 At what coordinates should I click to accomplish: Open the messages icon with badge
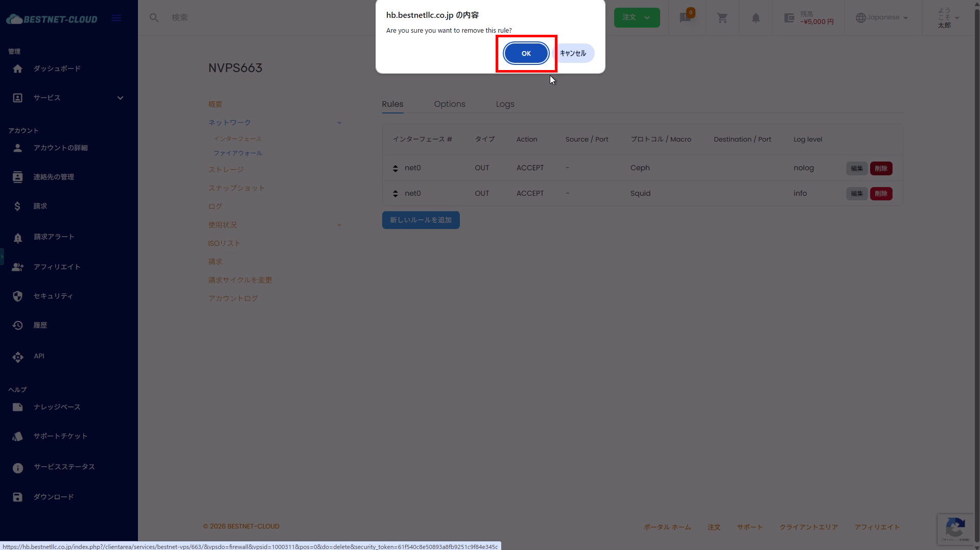click(686, 18)
